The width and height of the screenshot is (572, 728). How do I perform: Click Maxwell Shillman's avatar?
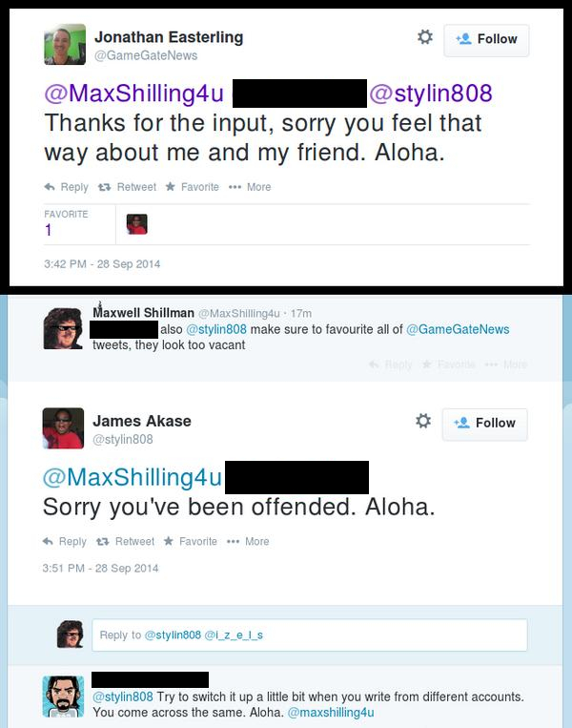click(64, 327)
